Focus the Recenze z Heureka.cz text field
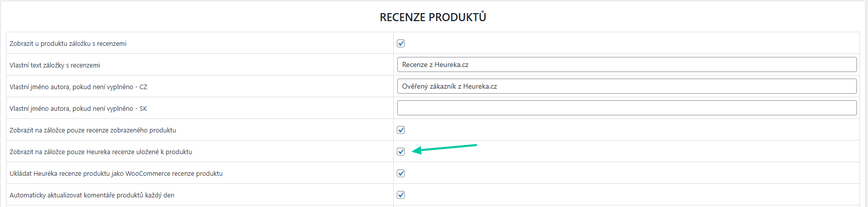The image size is (868, 207). point(627,64)
